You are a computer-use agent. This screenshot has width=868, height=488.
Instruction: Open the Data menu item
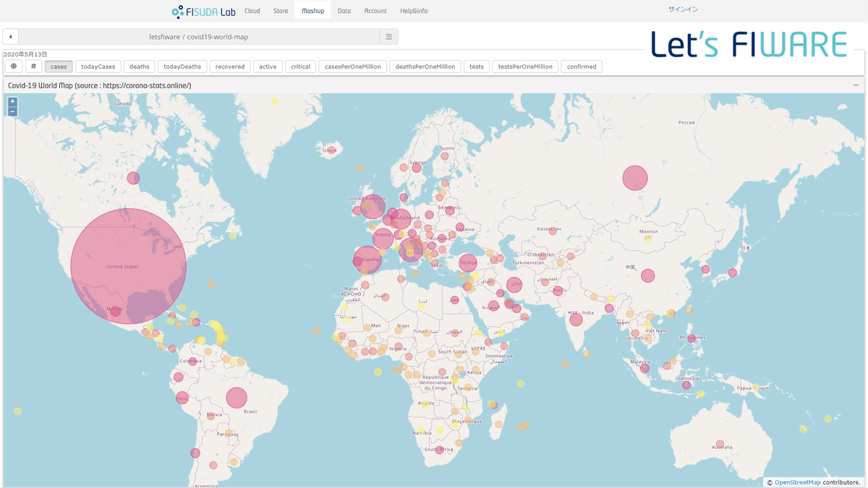[x=344, y=11]
